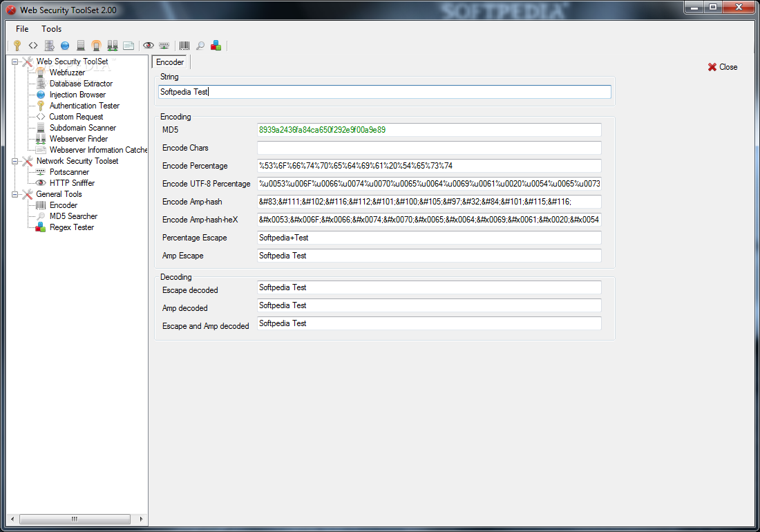This screenshot has height=532, width=760.
Task: Select Custom Request tree item
Action: coord(76,117)
